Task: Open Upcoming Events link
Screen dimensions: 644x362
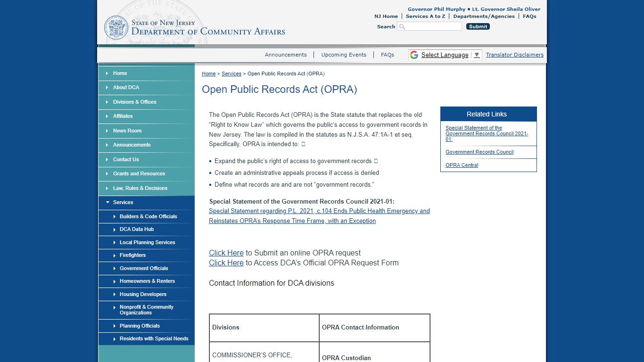Action: pyautogui.click(x=344, y=55)
